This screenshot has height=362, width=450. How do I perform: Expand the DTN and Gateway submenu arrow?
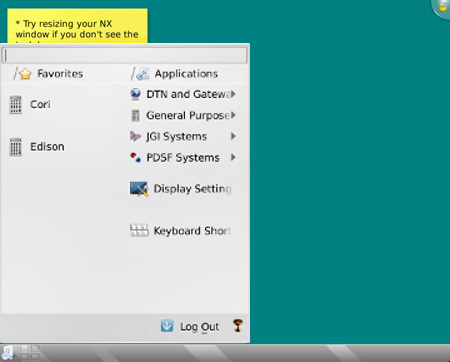pyautogui.click(x=233, y=94)
